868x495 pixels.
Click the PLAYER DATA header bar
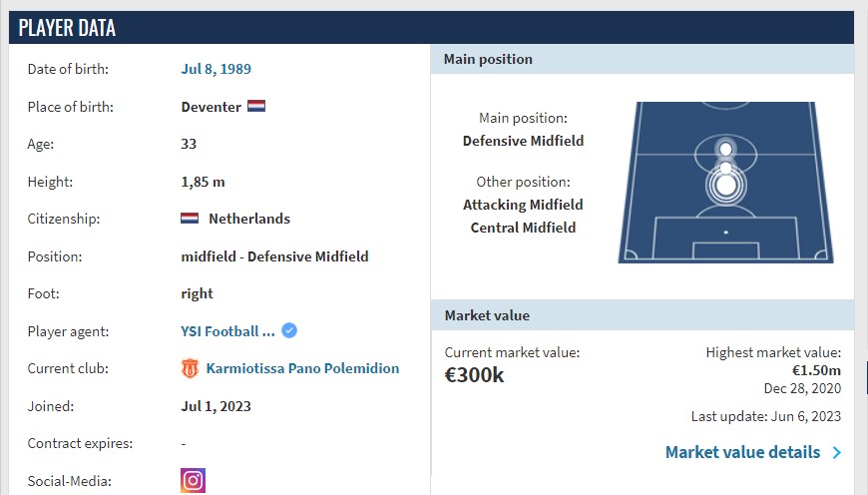431,28
